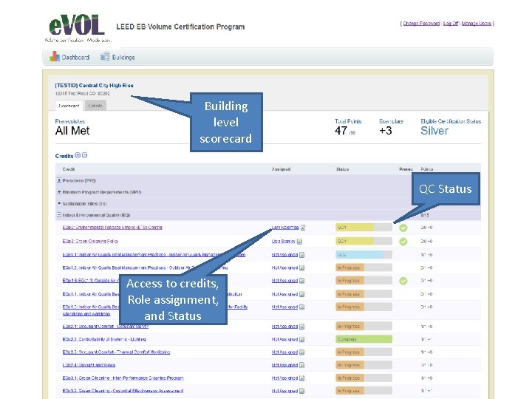Open the Dashboard navigation item
Screen dimensions: 532x399
tap(69, 57)
